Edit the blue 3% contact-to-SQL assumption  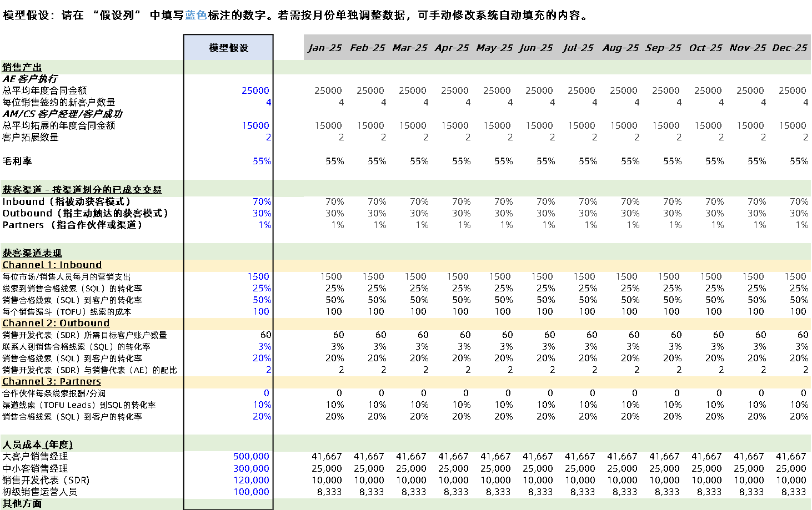[x=264, y=346]
